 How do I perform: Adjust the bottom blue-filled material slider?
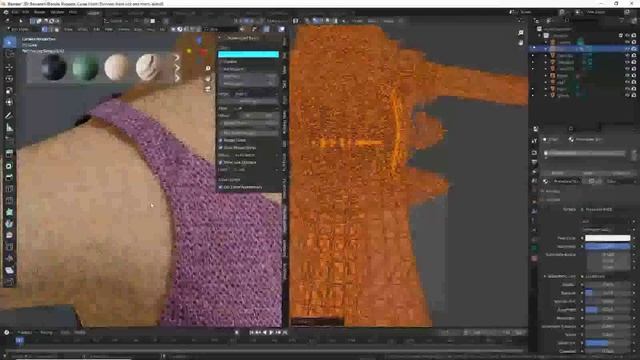point(607,343)
